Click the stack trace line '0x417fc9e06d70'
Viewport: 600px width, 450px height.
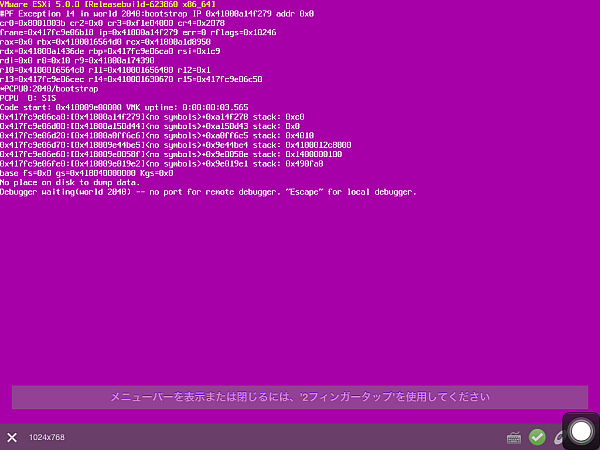pos(176,145)
